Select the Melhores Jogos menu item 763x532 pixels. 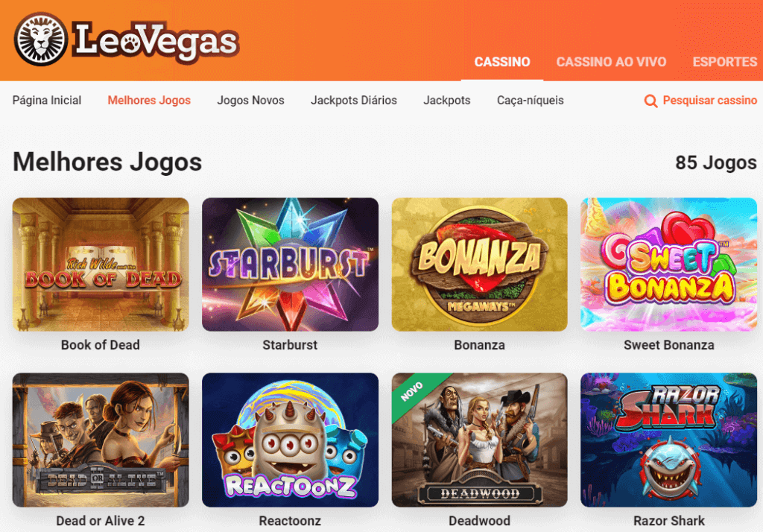point(149,101)
